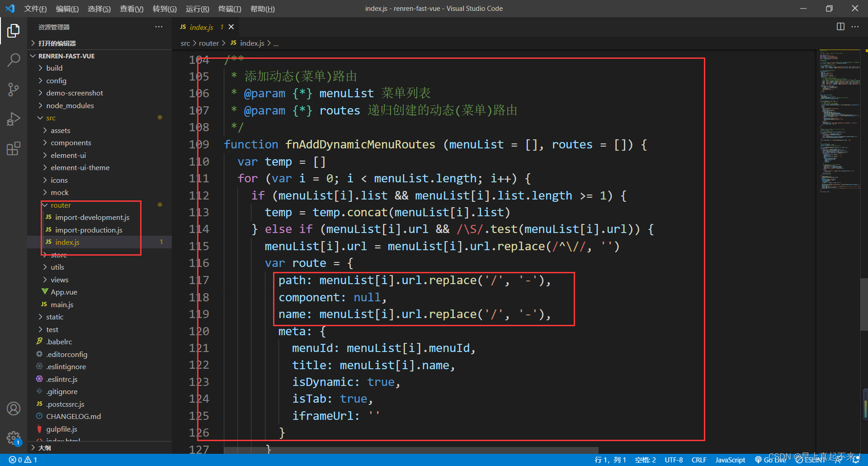Viewport: 868px width, 466px height.
Task: Open the 终端(T) Terminal menu
Action: pyautogui.click(x=230, y=9)
